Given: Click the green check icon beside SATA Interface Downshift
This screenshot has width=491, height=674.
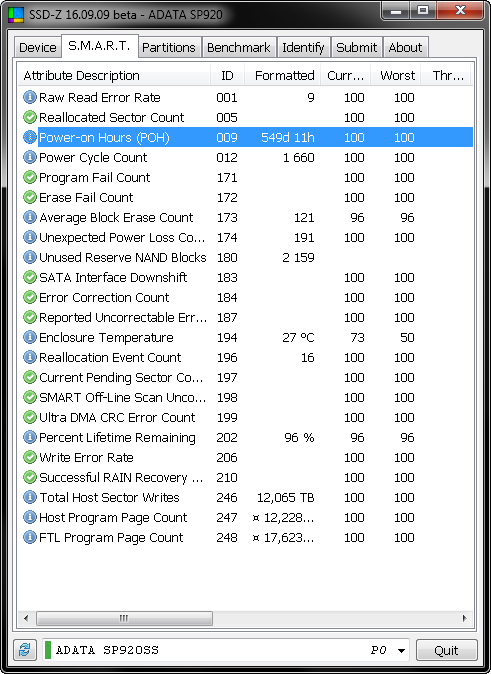Looking at the screenshot, I should coord(30,277).
